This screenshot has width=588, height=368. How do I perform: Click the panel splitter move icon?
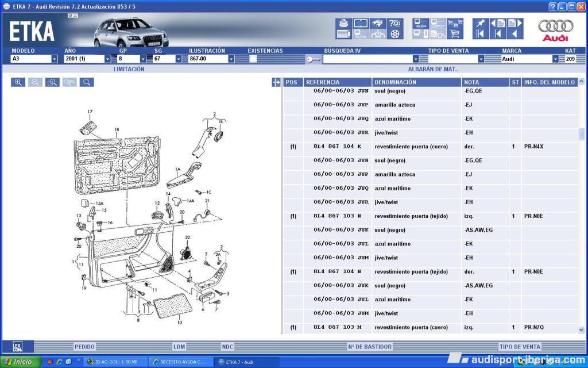tap(276, 82)
